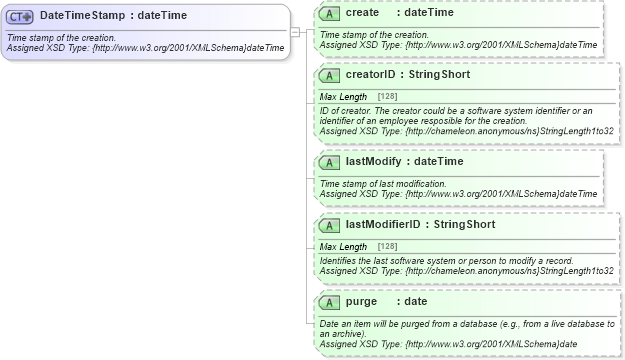Click Max Length [128] under lastModifierID
Screen dimensions: 625x360
[358, 247]
